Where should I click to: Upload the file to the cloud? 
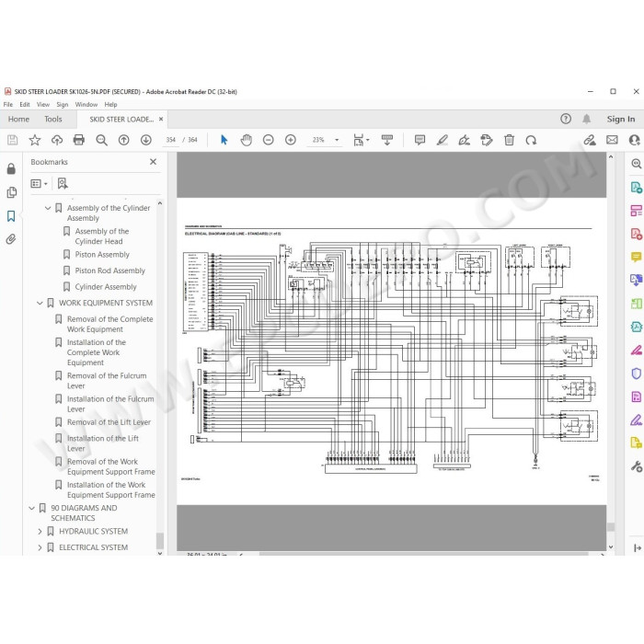57,140
